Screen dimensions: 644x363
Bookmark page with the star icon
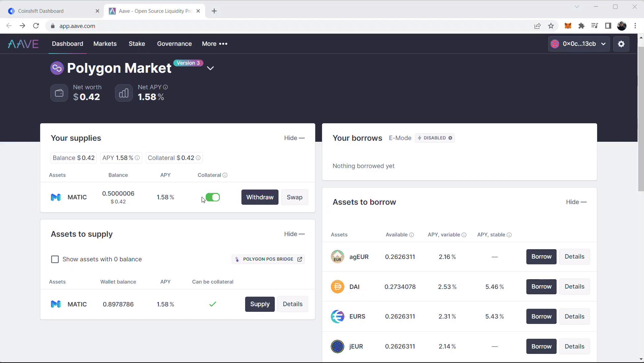click(551, 26)
